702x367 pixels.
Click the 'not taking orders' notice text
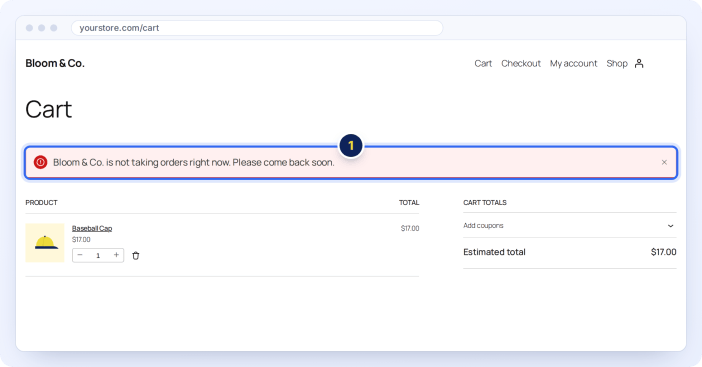pos(194,162)
